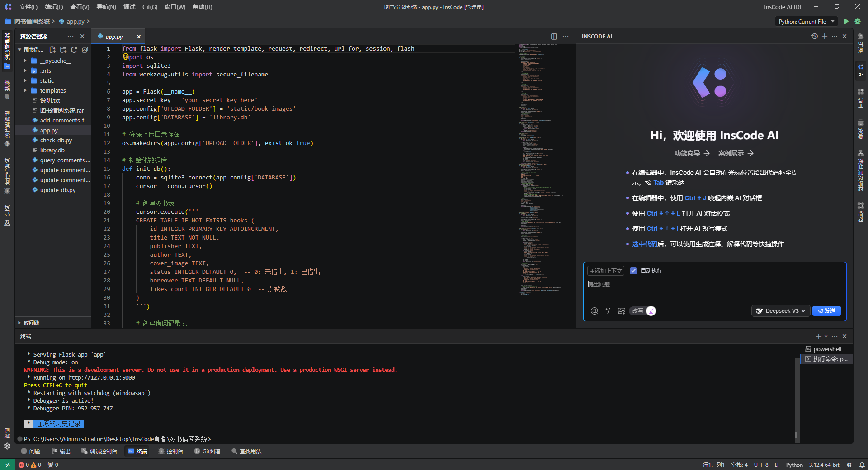The image size is (868, 470).
Task: Open AI chat history
Action: pyautogui.click(x=815, y=36)
